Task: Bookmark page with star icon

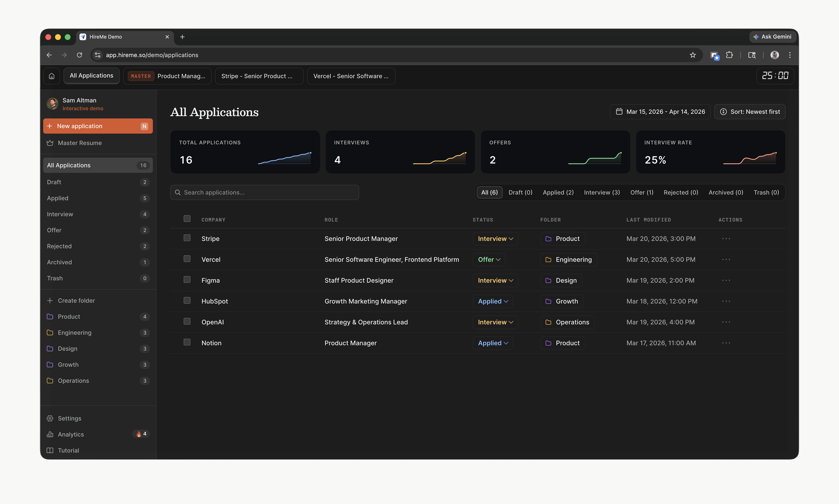Action: click(x=693, y=55)
